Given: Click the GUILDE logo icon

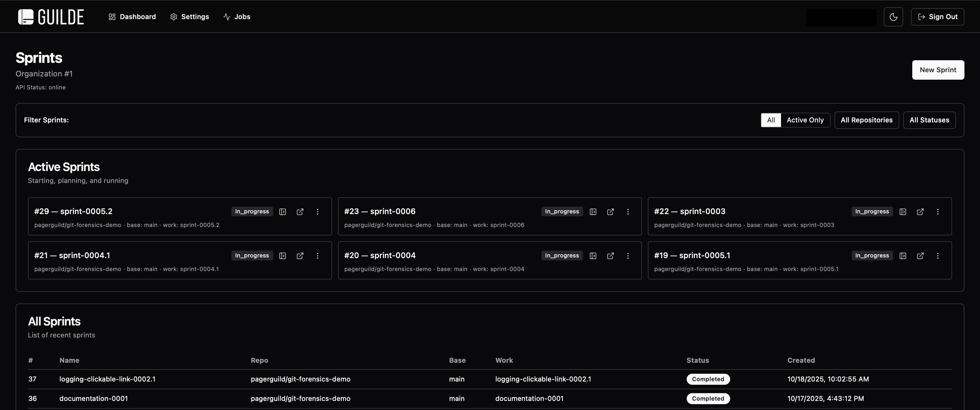Looking at the screenshot, I should 26,17.
